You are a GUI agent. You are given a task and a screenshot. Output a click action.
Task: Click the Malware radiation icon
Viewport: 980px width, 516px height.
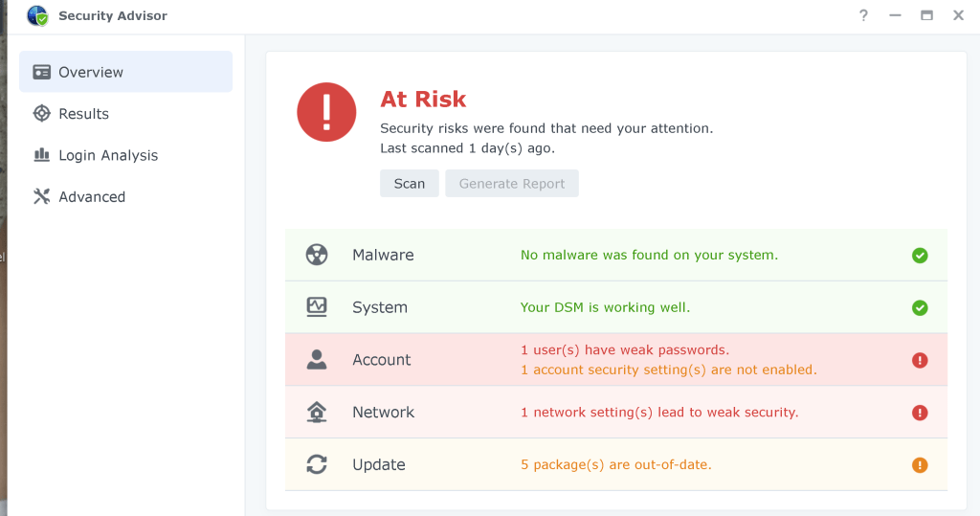pos(317,256)
